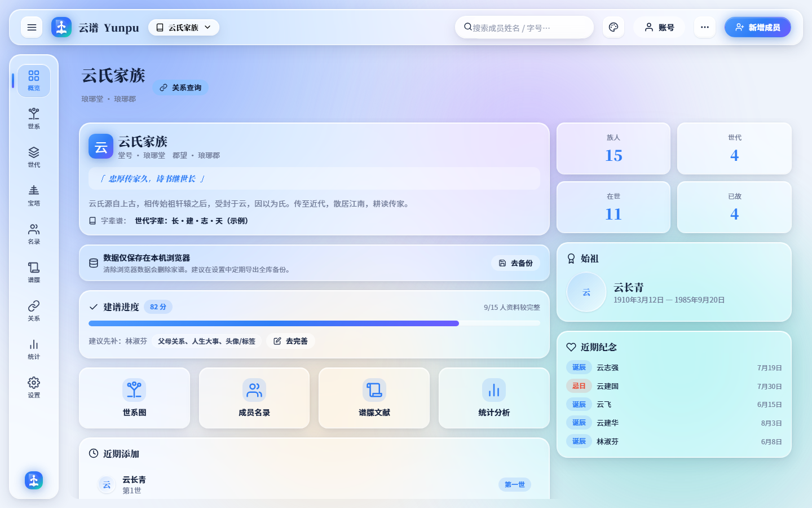Click the 第一世 generation tag

[x=514, y=484]
